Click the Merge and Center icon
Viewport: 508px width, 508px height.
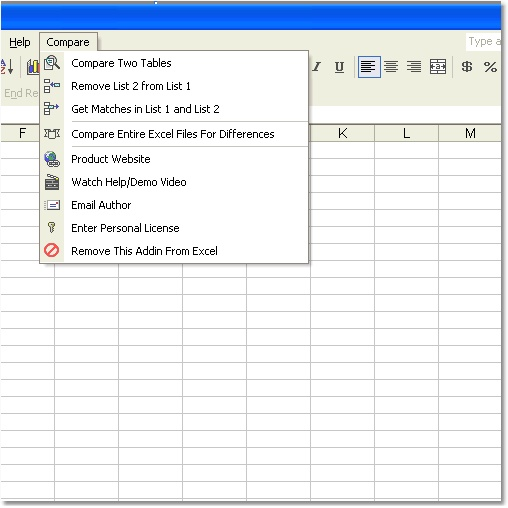[x=438, y=67]
